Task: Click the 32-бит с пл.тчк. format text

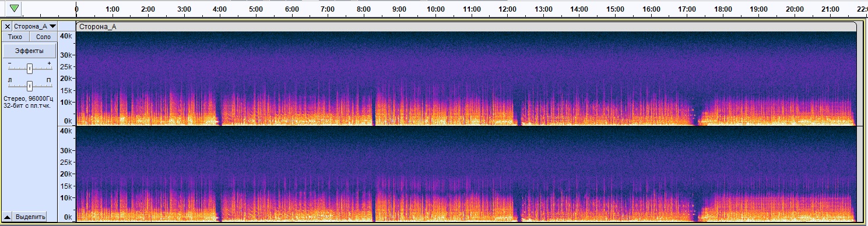Action: (x=27, y=106)
